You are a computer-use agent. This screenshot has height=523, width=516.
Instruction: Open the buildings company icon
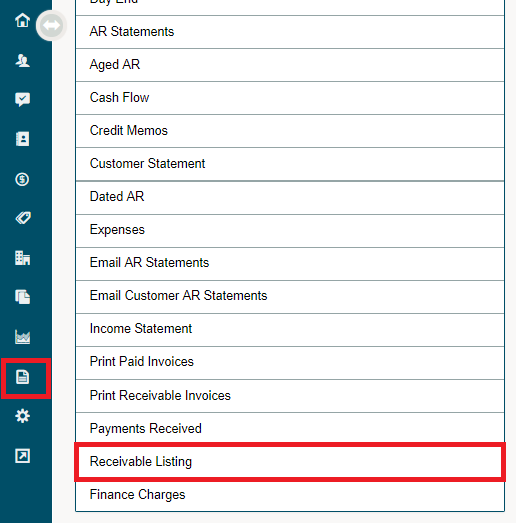point(22,258)
